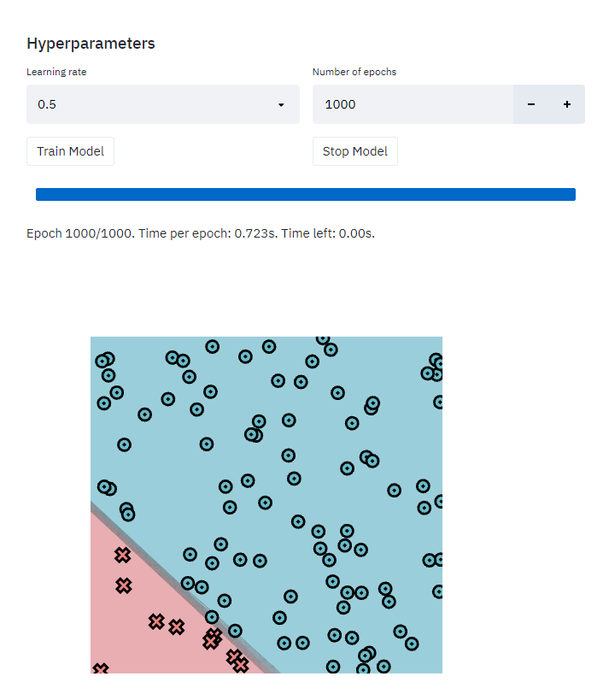Click an X data point marker

point(123,554)
